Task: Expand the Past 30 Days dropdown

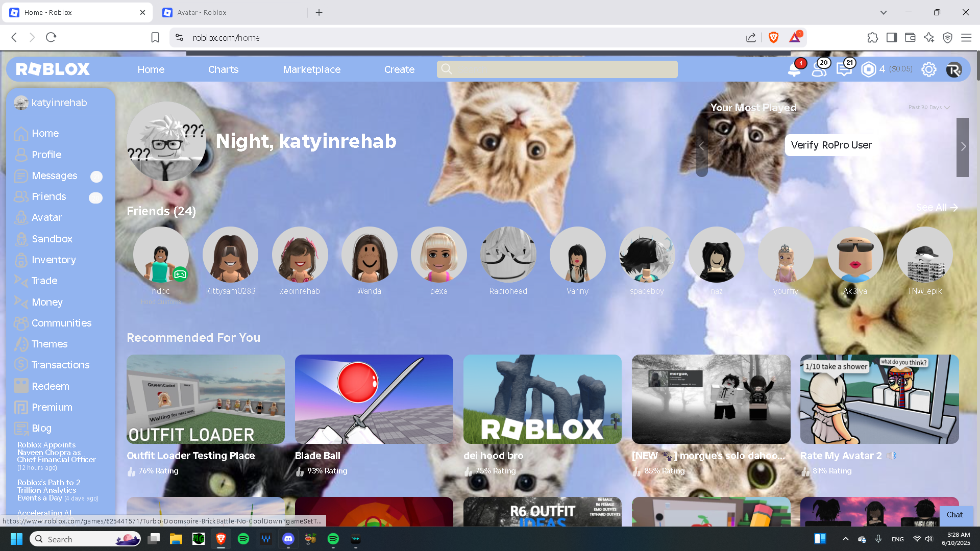Action: 929,108
